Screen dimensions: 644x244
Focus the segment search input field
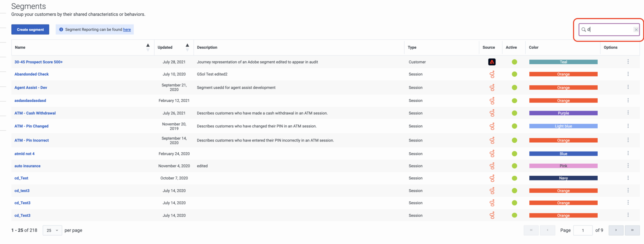tap(609, 29)
